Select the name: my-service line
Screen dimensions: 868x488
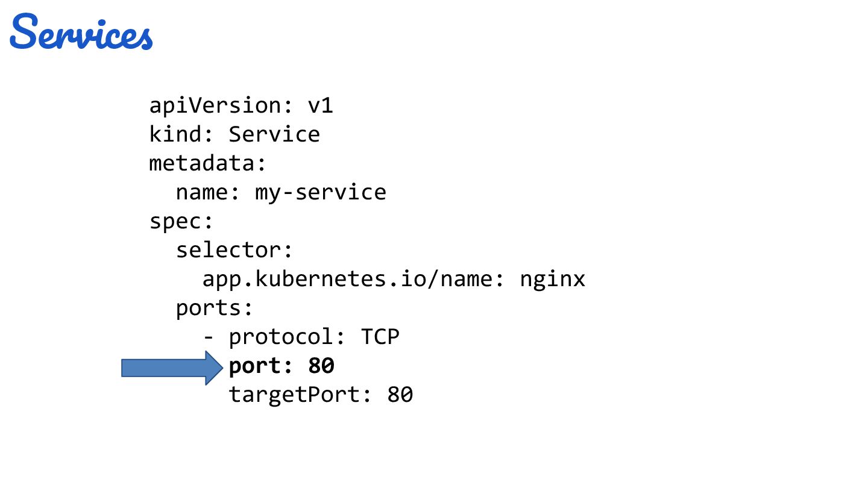point(281,192)
